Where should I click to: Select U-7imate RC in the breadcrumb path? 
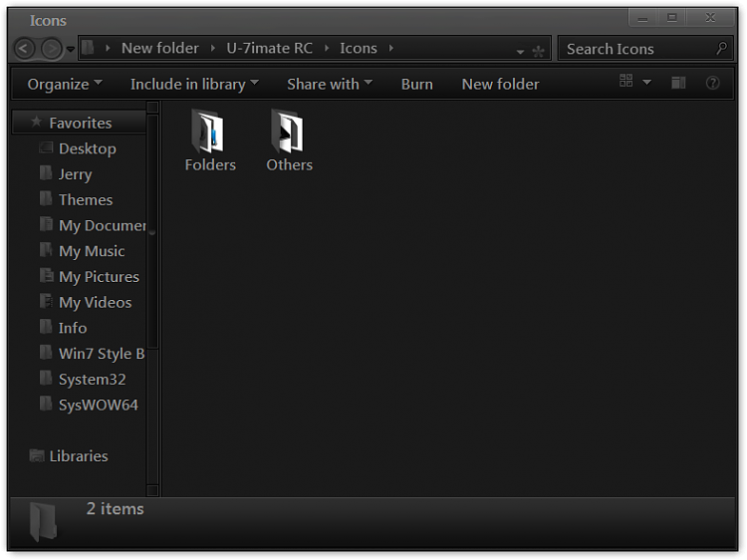pyautogui.click(x=270, y=48)
